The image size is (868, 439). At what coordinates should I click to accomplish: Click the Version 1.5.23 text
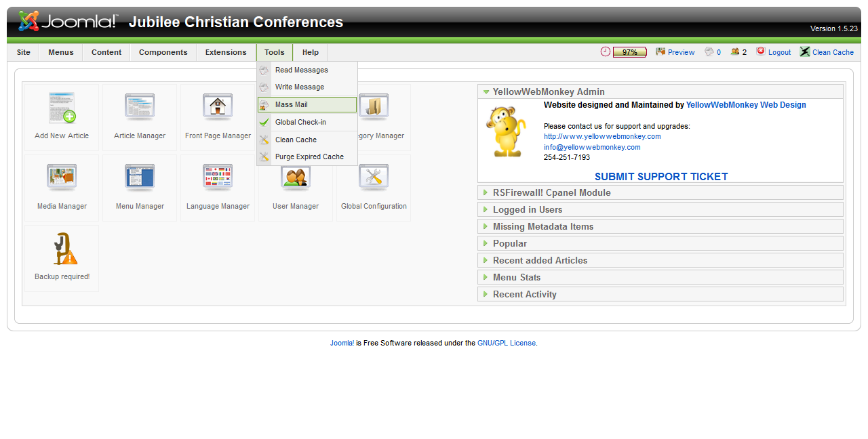(834, 28)
